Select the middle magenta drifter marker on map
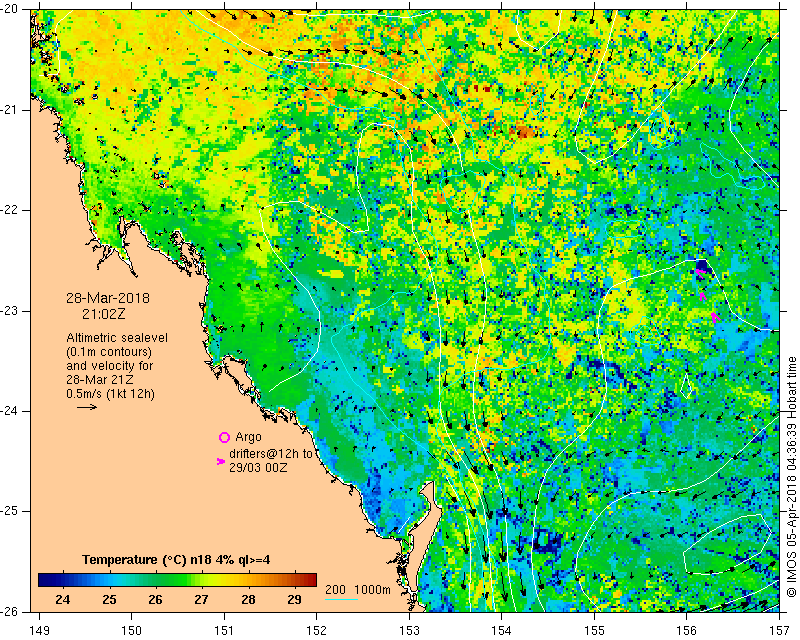This screenshot has width=800, height=640. click(704, 296)
